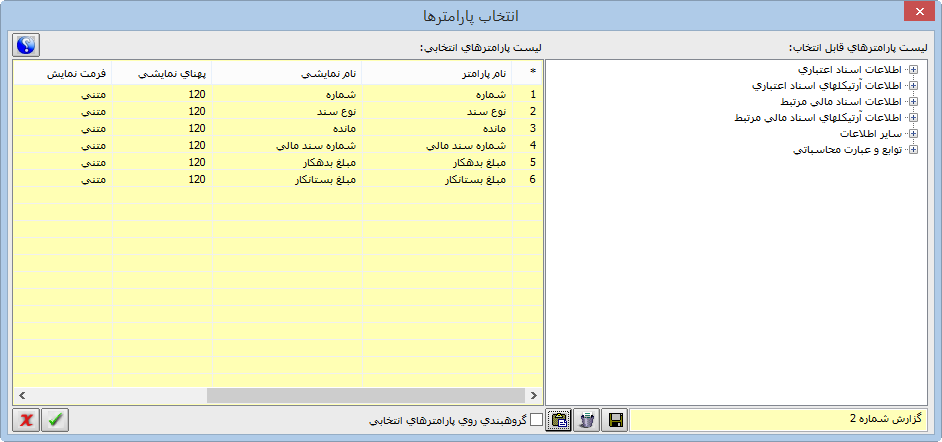Image resolution: width=942 pixels, height=442 pixels.
Task: Toggle گروهبندي روي پارامترهاي انتخابي checkbox
Action: (536, 419)
